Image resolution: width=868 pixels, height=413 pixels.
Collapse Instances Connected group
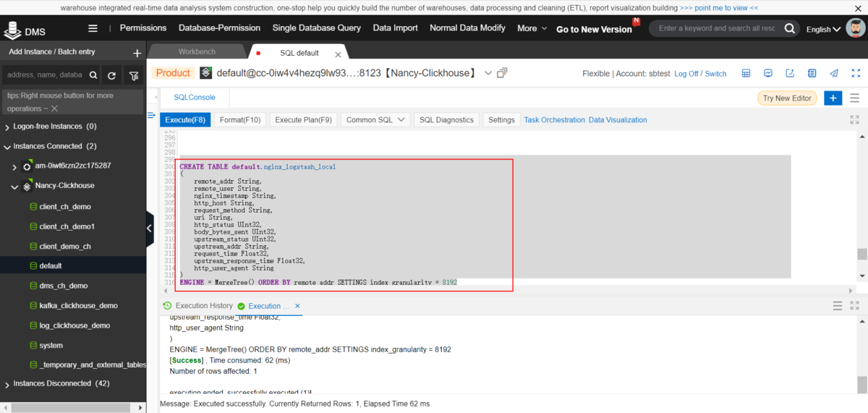(x=7, y=147)
